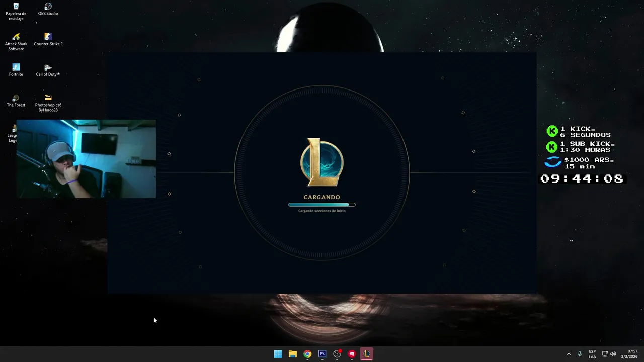The height and width of the screenshot is (362, 644).
Task: Open the Windows Start menu
Action: 278,354
